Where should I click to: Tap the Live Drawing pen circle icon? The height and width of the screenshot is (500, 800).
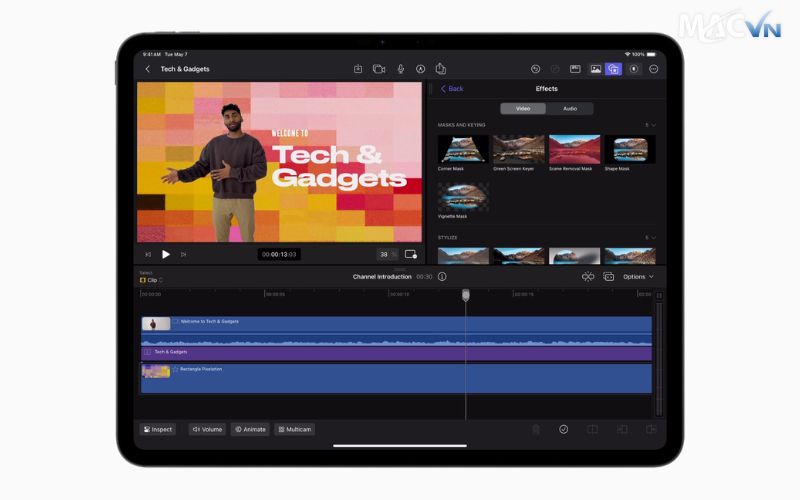(420, 69)
